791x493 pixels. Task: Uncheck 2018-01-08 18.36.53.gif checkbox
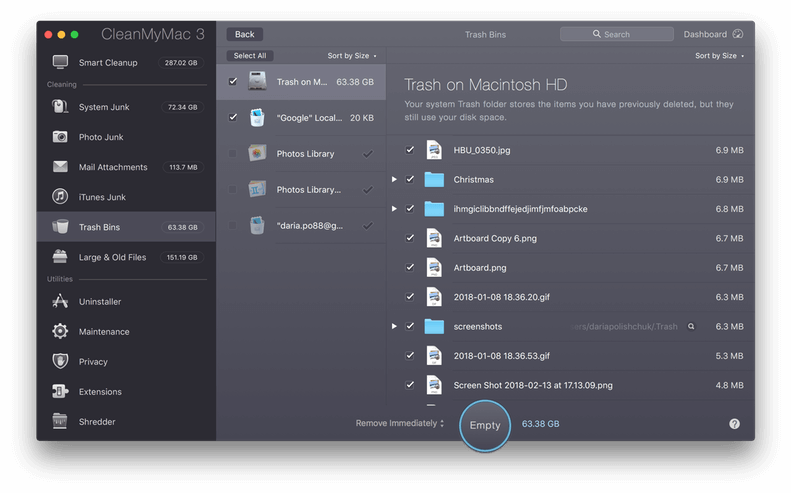click(x=410, y=355)
